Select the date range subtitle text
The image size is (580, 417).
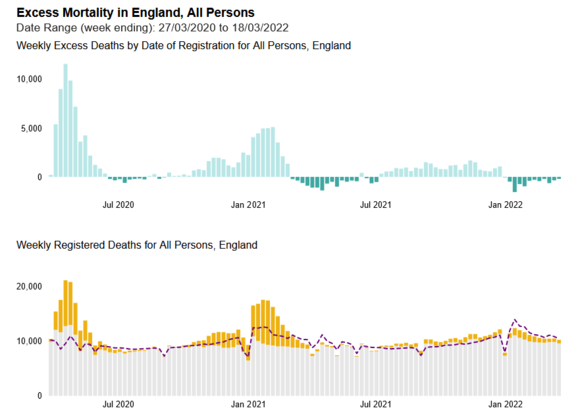[152, 28]
